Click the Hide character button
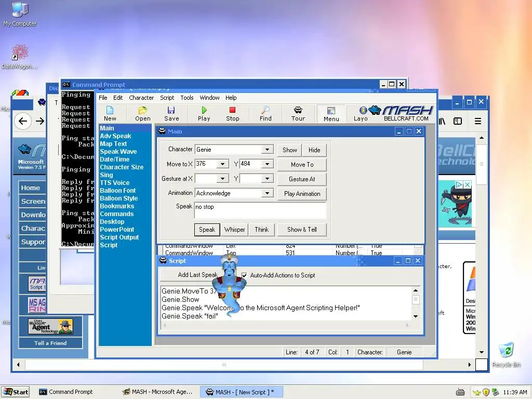Screen dimensions: 532x399 (x=314, y=150)
